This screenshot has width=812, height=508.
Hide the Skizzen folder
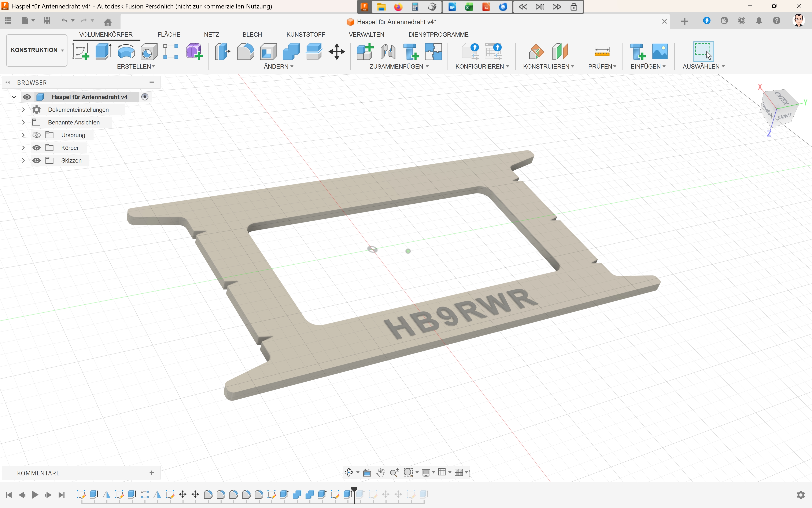click(x=37, y=161)
